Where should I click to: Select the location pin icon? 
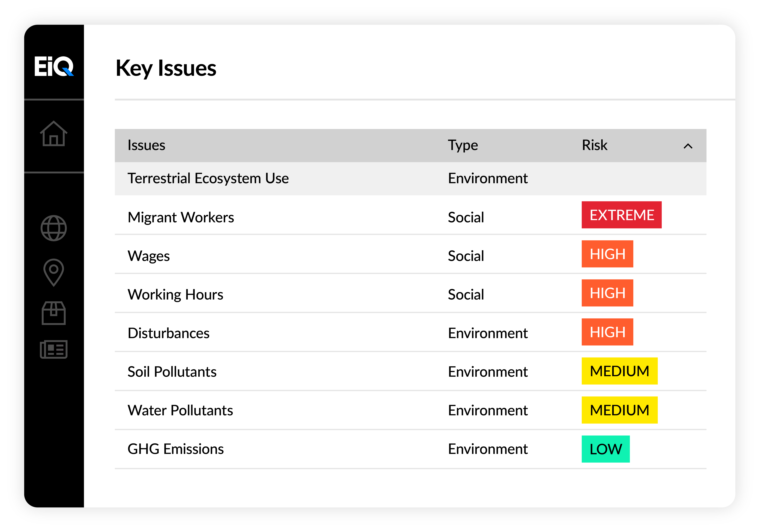(x=54, y=272)
